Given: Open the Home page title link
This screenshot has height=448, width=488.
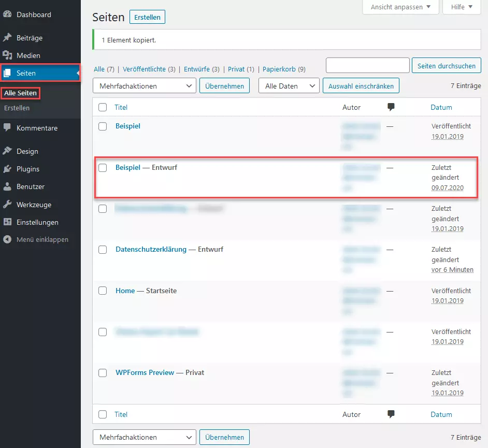Looking at the screenshot, I should 125,291.
